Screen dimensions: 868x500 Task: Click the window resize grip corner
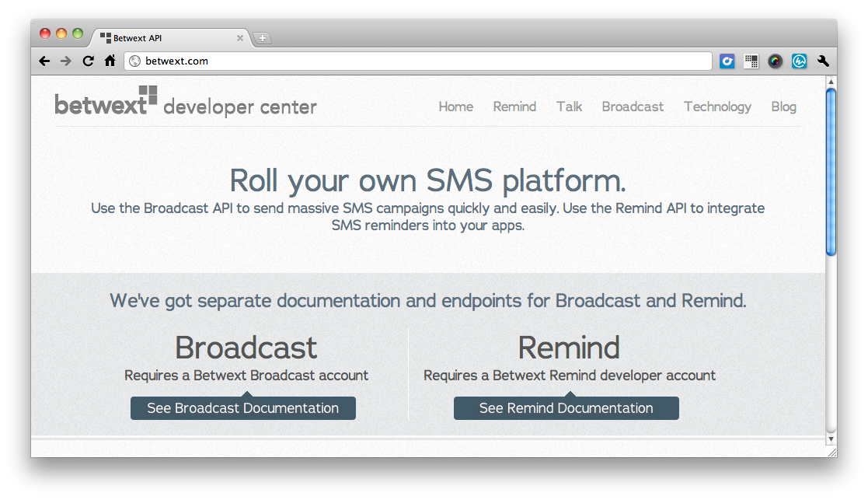click(832, 452)
